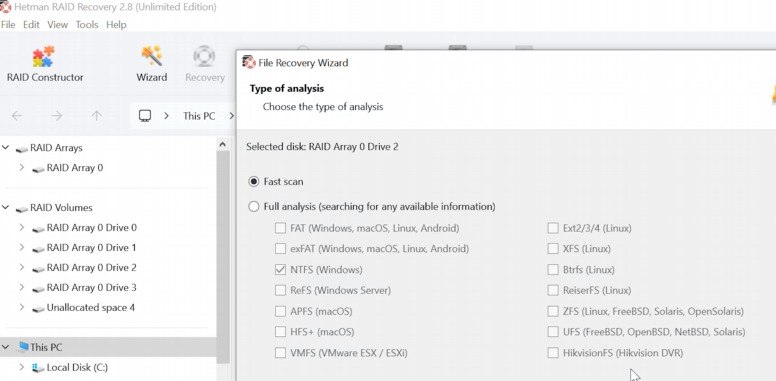Open the File menu
Screen dimensions: 776x381
click(8, 24)
